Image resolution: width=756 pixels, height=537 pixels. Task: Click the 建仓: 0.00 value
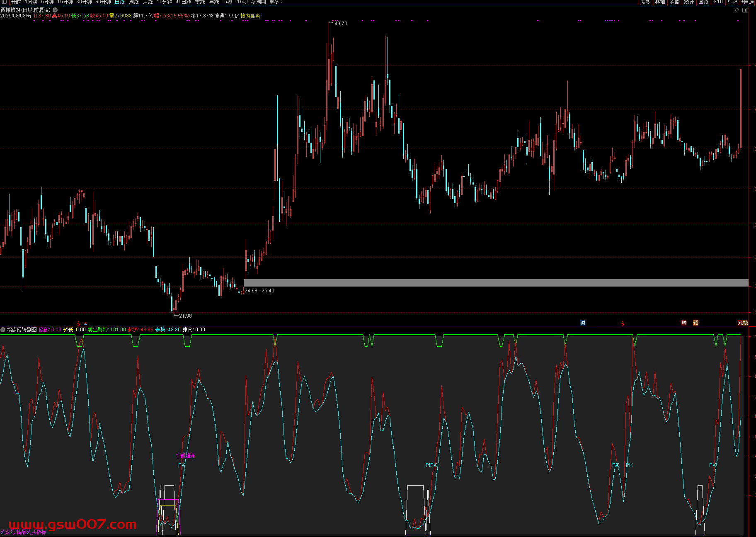point(194,330)
